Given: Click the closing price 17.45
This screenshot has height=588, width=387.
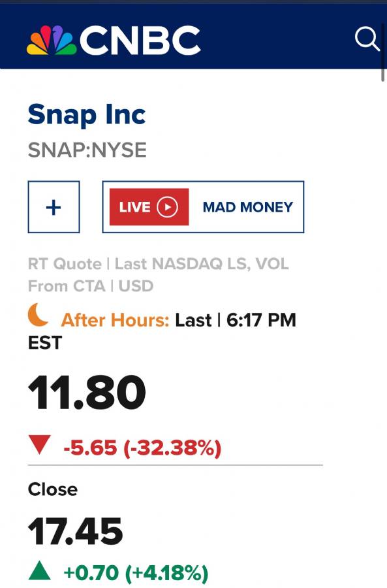Looking at the screenshot, I should point(75,531).
